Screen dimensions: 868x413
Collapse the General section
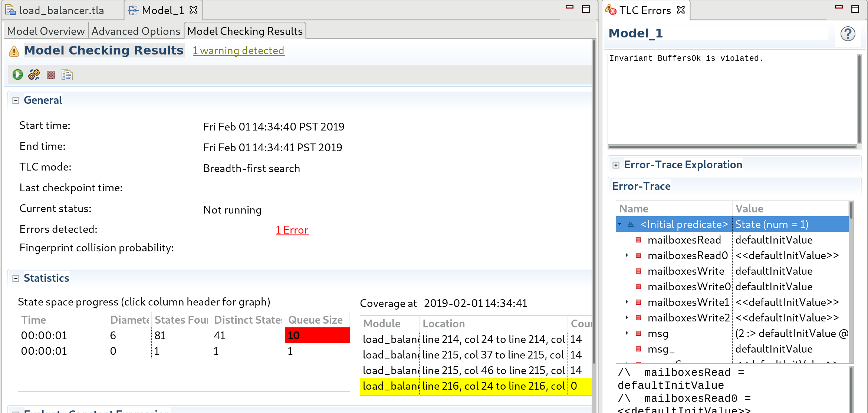tap(16, 100)
